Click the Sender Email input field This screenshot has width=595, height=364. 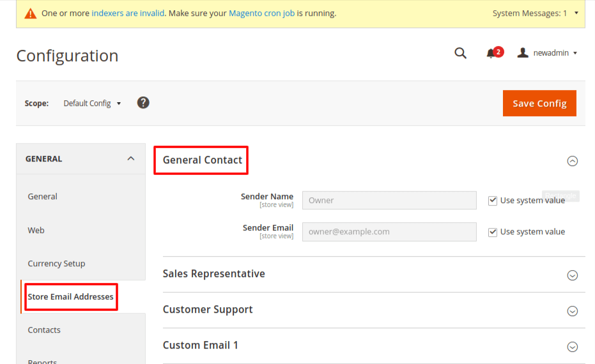[x=389, y=232]
